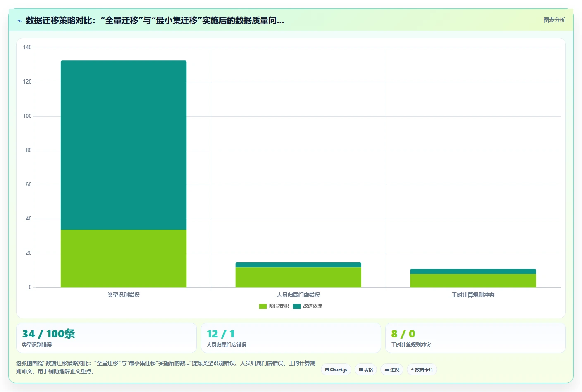Click the Chart.js tag chip
This screenshot has width=582, height=392.
coord(336,370)
